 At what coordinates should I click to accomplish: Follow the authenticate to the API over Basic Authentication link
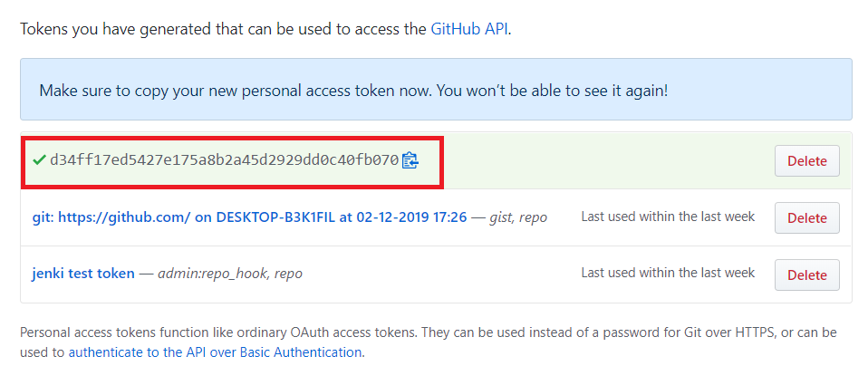coord(215,352)
